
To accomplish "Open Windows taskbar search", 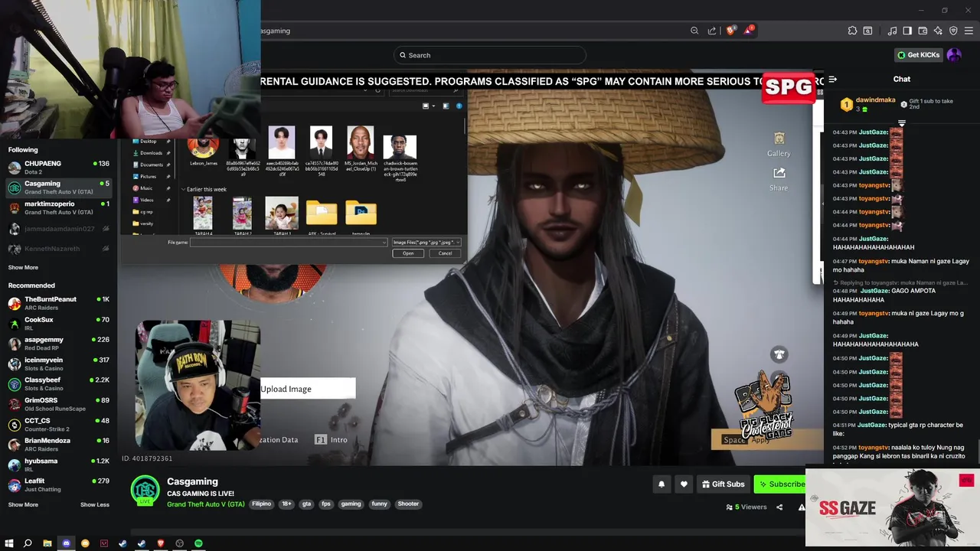I will point(28,543).
